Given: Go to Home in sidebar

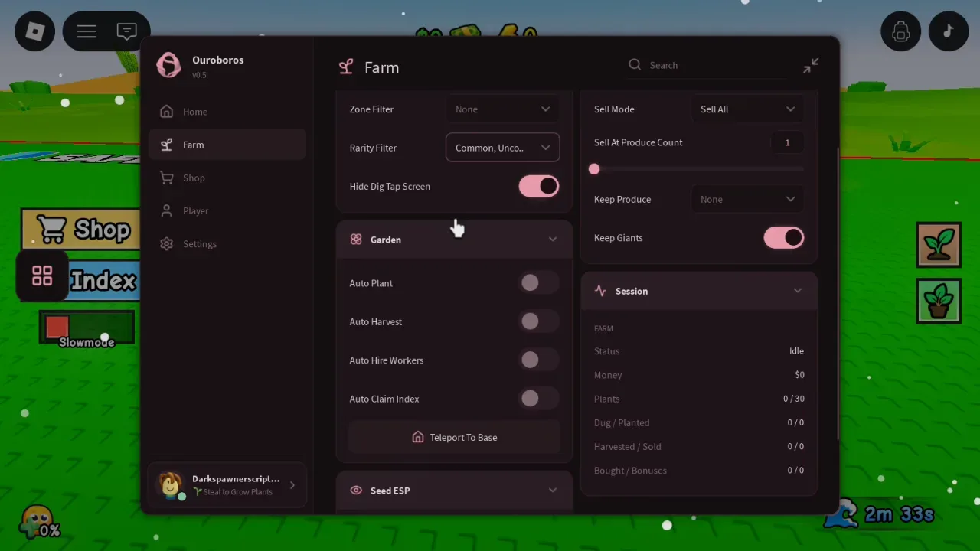Looking at the screenshot, I should tap(227, 112).
